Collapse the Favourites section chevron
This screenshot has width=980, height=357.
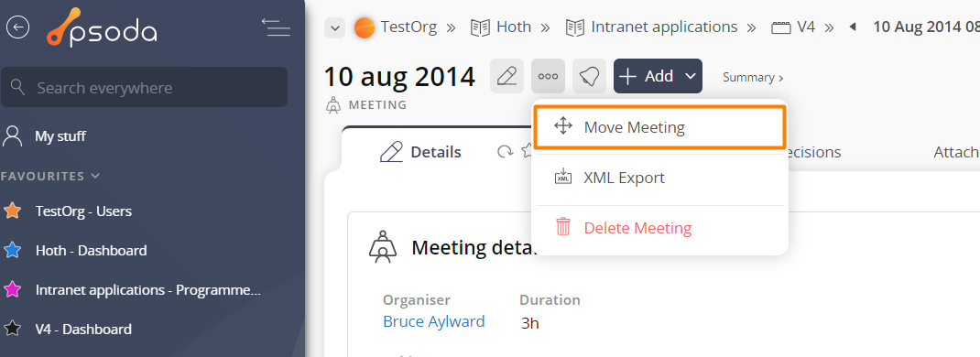tap(95, 176)
